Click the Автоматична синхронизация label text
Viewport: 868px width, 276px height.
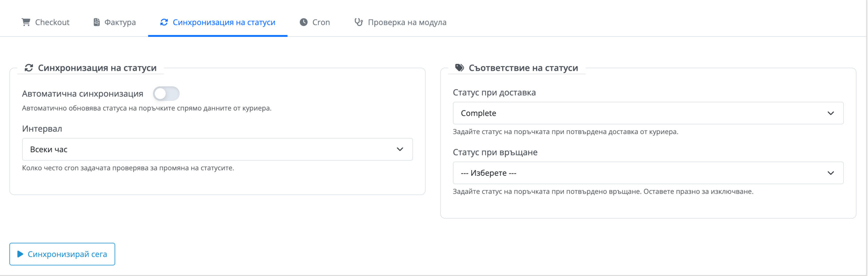pos(82,94)
